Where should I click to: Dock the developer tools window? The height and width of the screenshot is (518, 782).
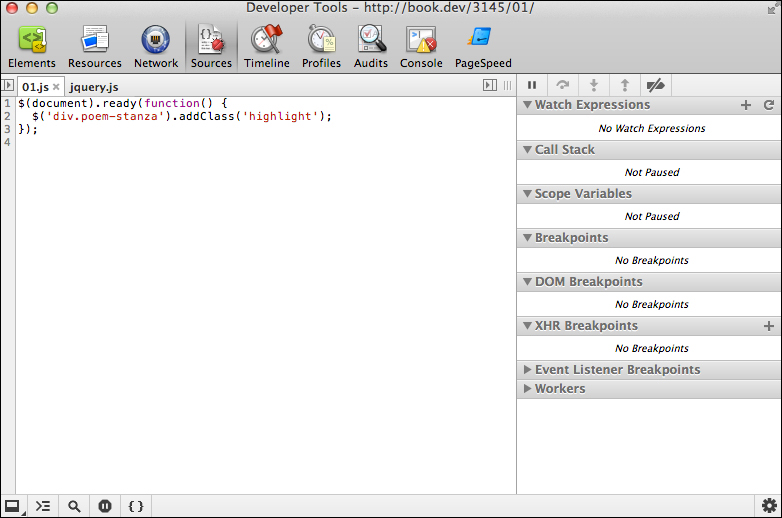pos(12,507)
